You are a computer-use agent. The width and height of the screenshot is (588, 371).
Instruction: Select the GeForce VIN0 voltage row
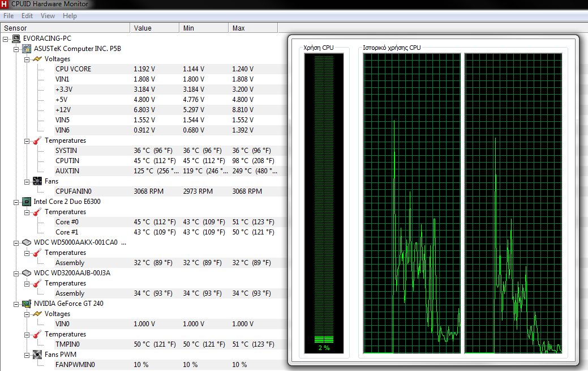pyautogui.click(x=170, y=323)
